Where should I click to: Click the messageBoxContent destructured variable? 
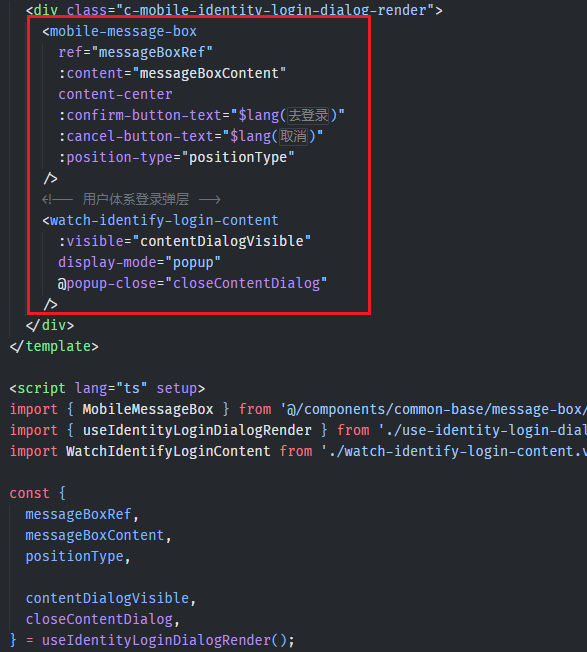click(x=95, y=535)
